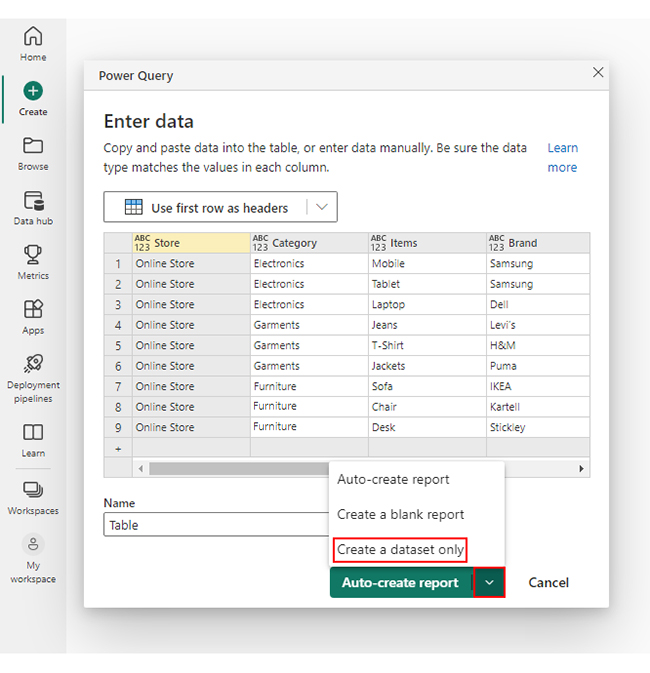
Task: Click the Cancel button
Action: [x=548, y=582]
